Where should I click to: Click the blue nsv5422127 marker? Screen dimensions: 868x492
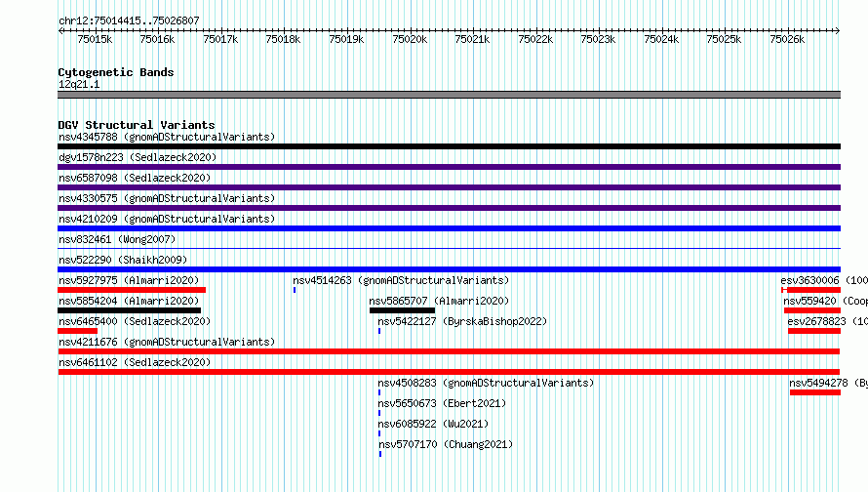coord(379,331)
